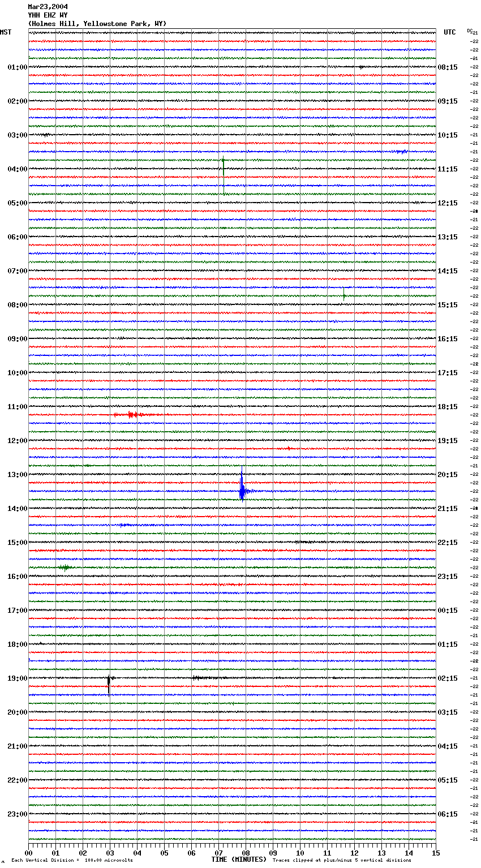This screenshot has height=868, width=481.
Task: Select the 05:00 MST time label
Action: 18,203
